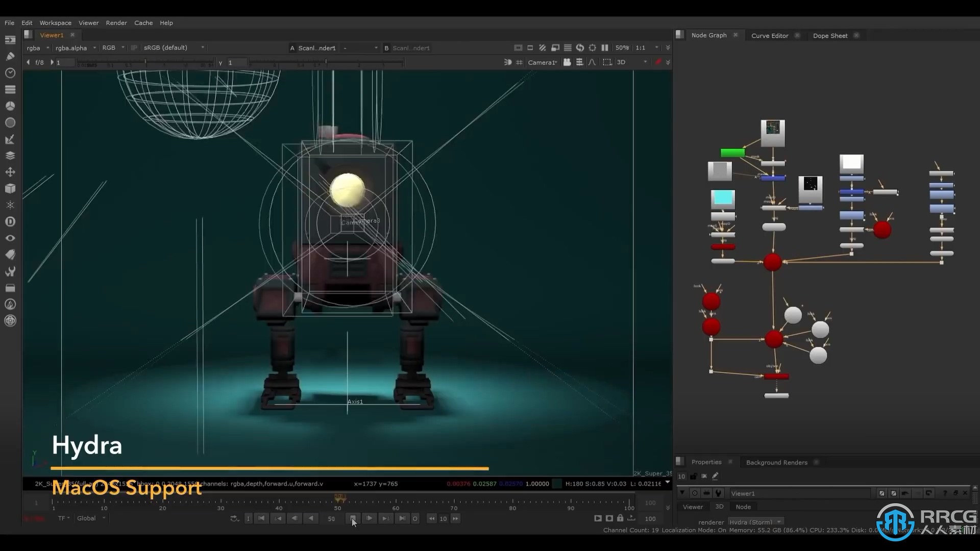Toggle the IP input process button
Screen dimensions: 980x551
coord(134,47)
